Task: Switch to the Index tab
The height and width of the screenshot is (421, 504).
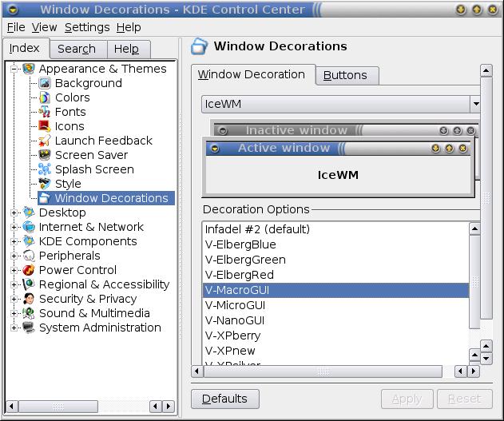Action: coord(25,48)
